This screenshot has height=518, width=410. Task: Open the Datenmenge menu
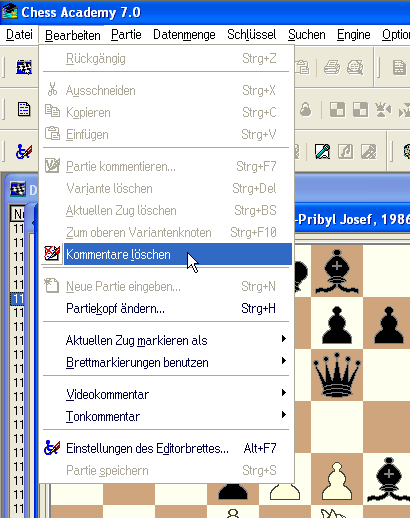(184, 35)
